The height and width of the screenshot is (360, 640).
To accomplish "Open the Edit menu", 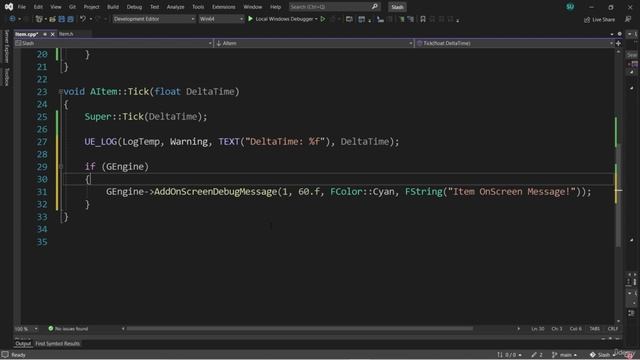I will 38,7.
